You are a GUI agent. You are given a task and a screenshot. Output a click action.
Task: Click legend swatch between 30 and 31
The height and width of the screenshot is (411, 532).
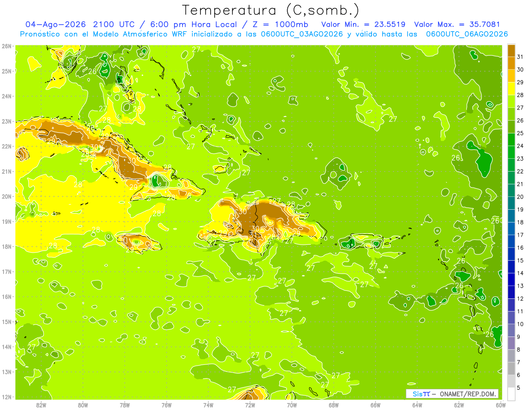pyautogui.click(x=511, y=63)
